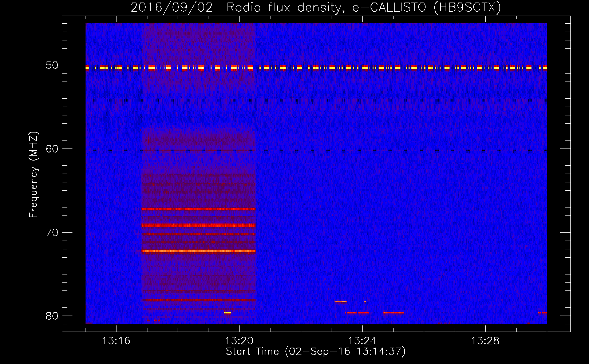Click the "Frequency (MHZ)" axis label
The image size is (589, 364).
pyautogui.click(x=33, y=175)
